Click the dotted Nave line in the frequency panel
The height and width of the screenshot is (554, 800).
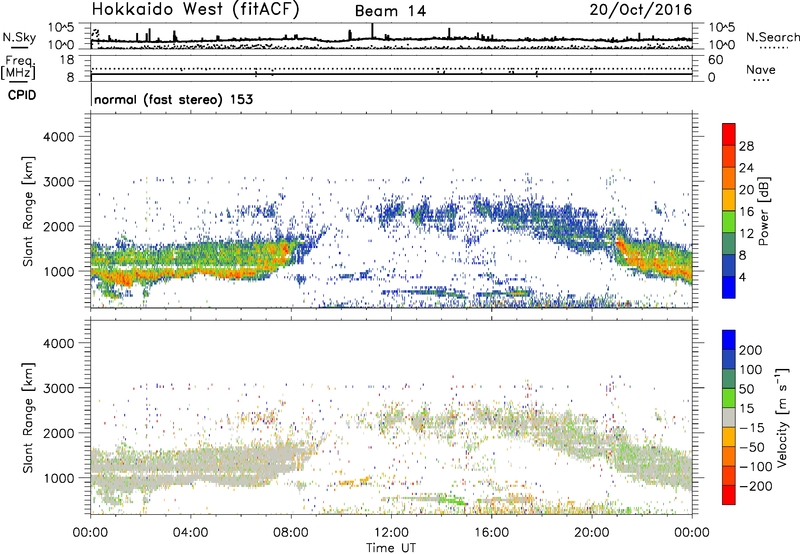tap(391, 68)
